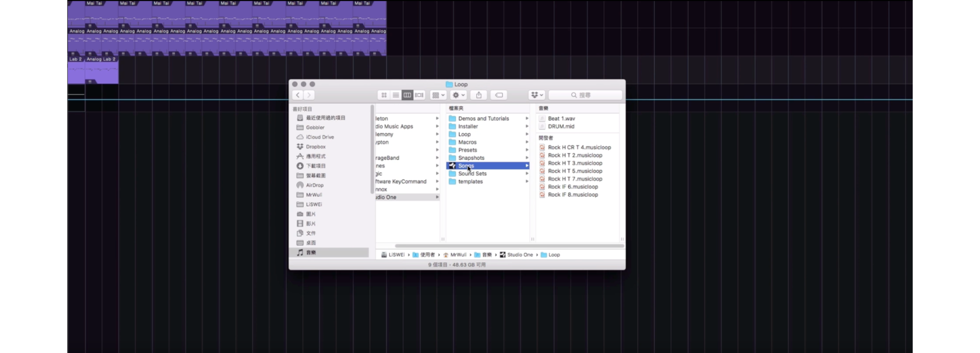Select the Snapshots folder
980x353 pixels.
coord(488,158)
